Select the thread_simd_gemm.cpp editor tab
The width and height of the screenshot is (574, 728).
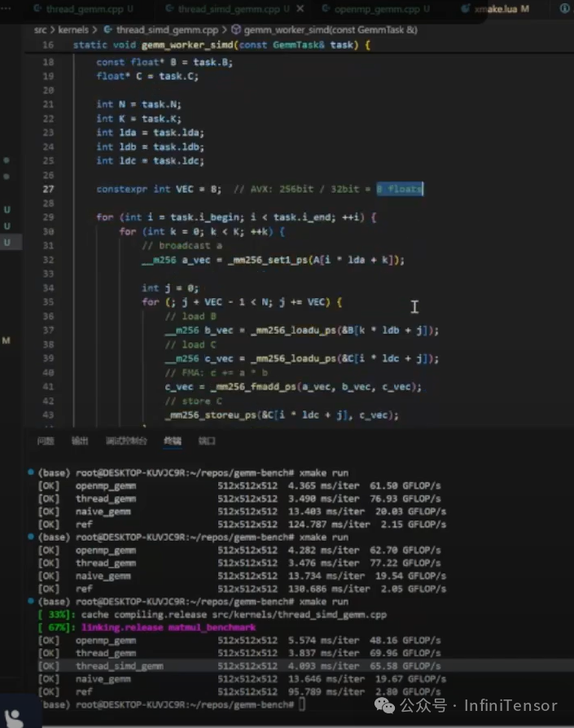point(228,9)
